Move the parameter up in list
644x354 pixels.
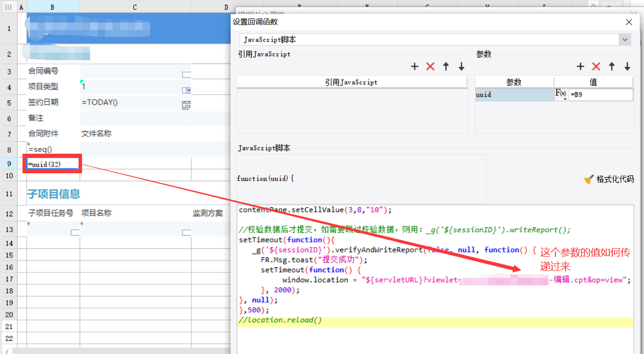(x=611, y=67)
